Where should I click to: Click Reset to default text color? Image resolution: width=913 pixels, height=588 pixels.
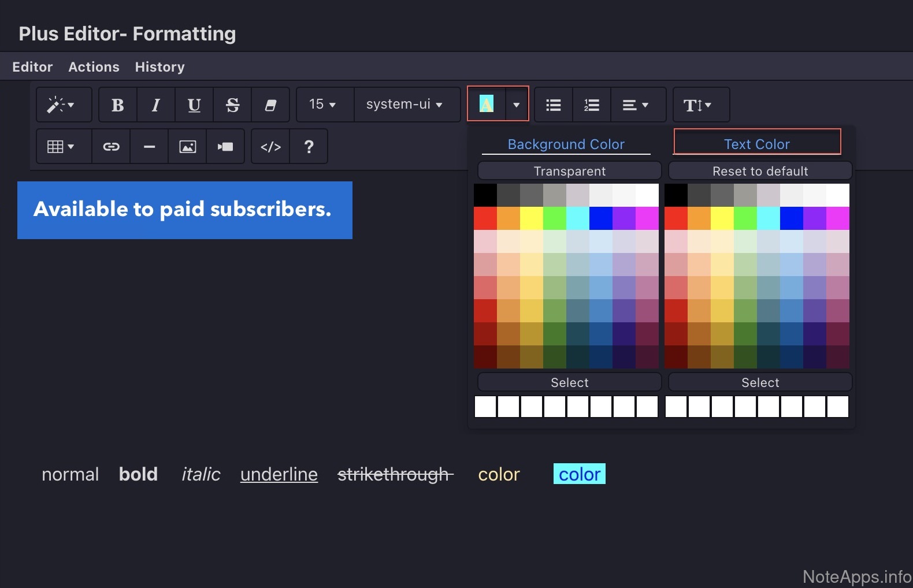coord(760,171)
